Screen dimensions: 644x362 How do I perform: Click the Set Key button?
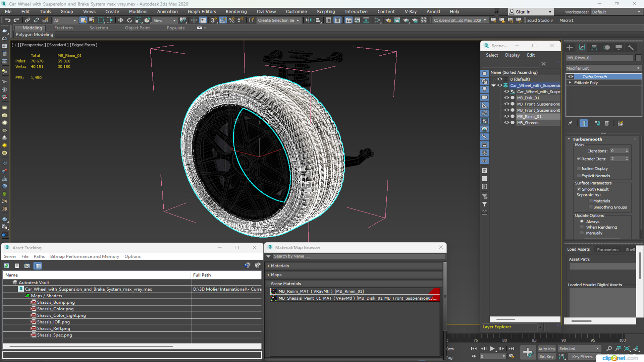pyautogui.click(x=546, y=357)
